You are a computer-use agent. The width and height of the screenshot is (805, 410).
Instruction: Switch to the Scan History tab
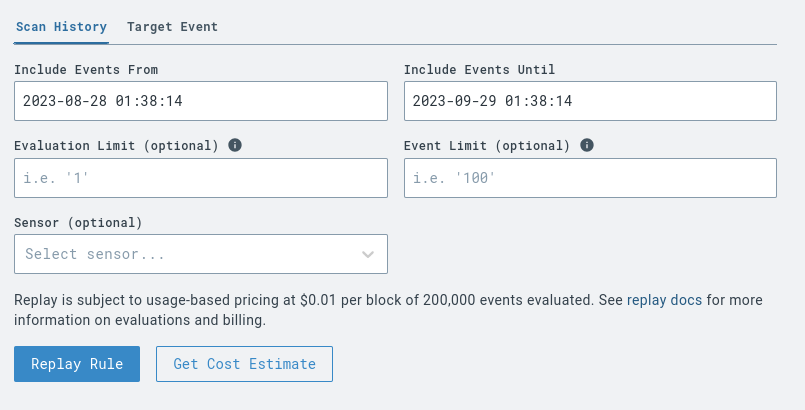point(61,27)
